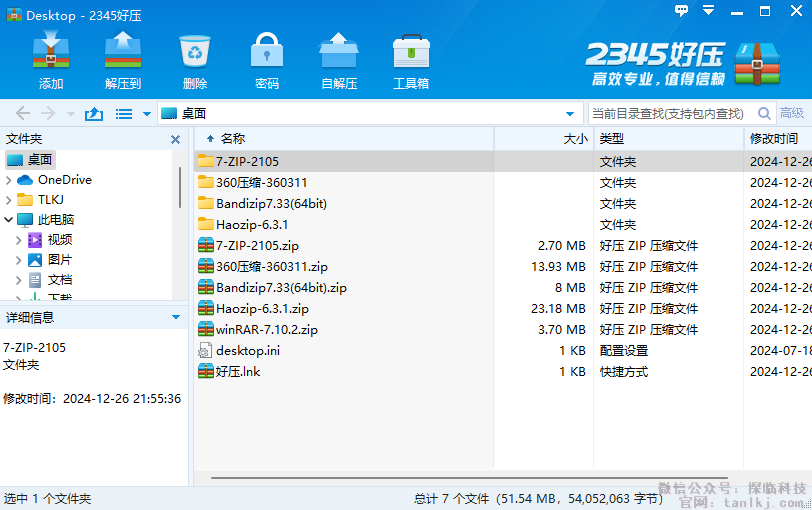Select the 360压缩-360311 folder row
The height and width of the screenshot is (510, 812).
pos(503,183)
